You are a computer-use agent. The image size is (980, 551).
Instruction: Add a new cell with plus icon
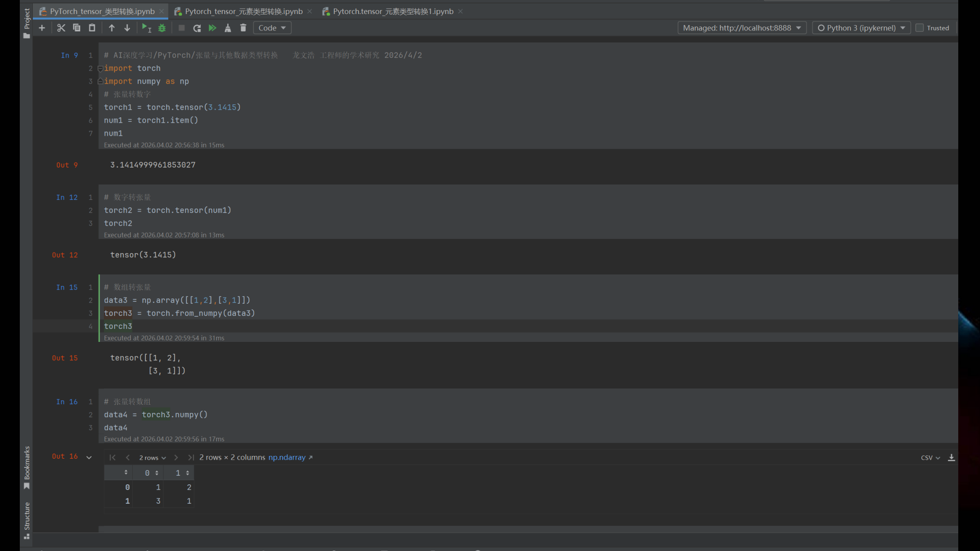click(x=42, y=28)
